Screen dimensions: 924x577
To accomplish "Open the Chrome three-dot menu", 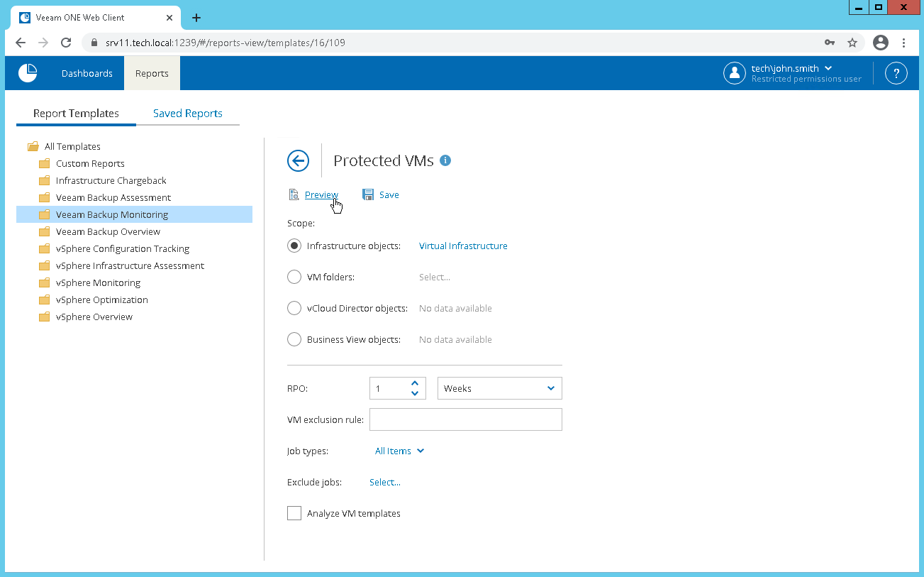I will tap(903, 43).
